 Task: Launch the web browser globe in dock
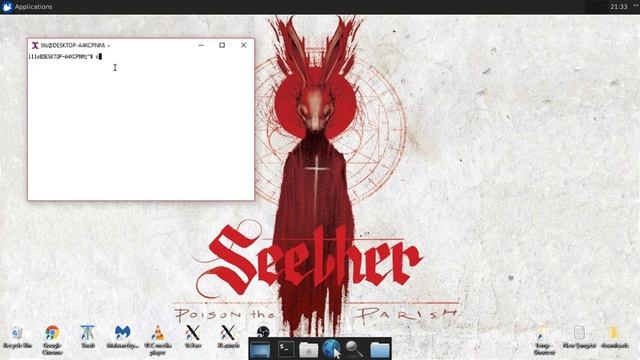[x=331, y=349]
